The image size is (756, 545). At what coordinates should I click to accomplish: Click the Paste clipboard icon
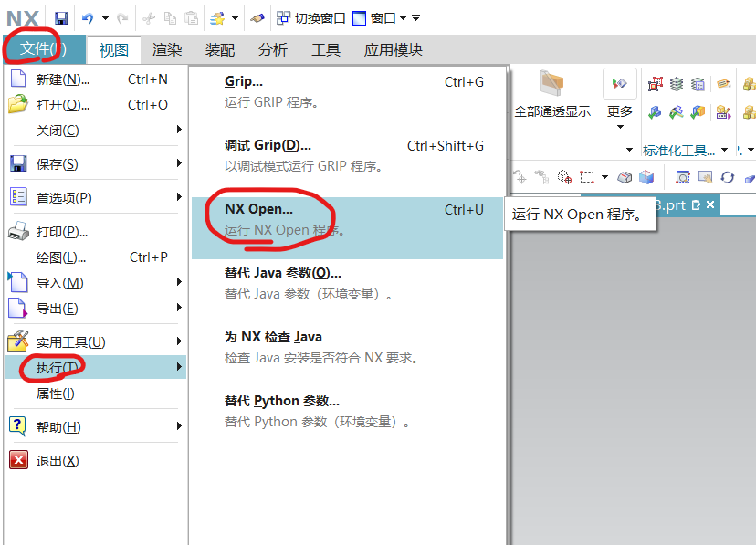pos(192,18)
